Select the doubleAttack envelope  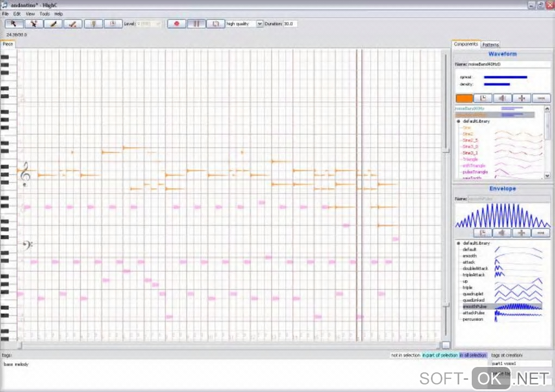tap(475, 269)
